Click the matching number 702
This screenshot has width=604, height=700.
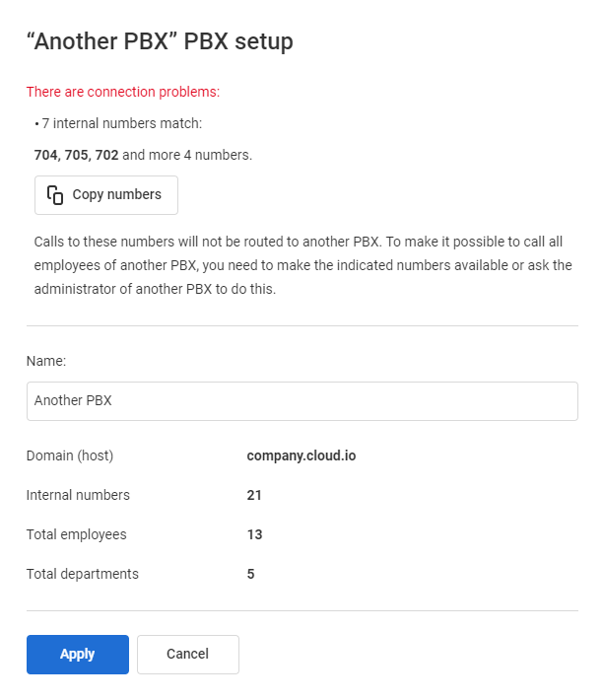pyautogui.click(x=106, y=155)
